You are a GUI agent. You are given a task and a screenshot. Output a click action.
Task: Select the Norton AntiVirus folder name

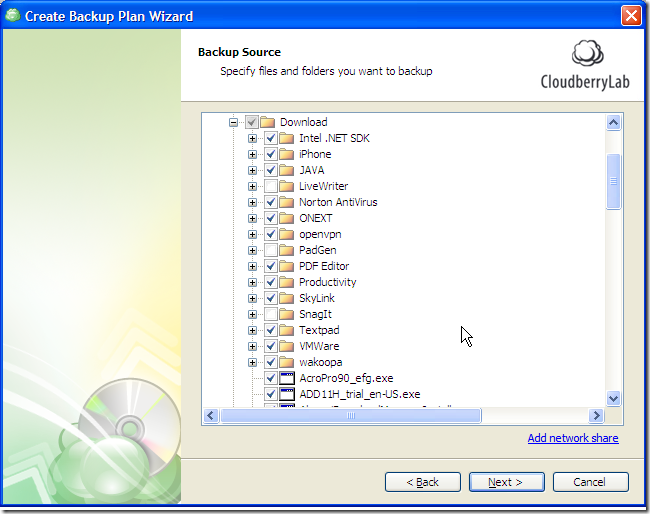338,202
